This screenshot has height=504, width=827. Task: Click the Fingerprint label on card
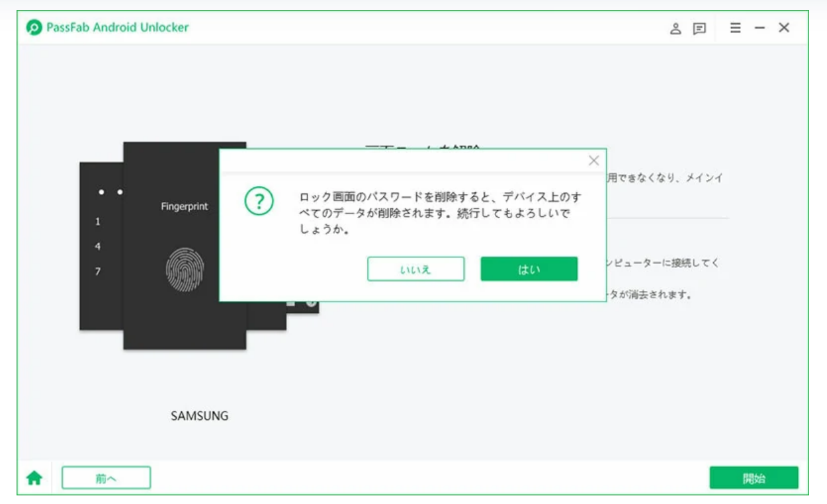pyautogui.click(x=185, y=207)
